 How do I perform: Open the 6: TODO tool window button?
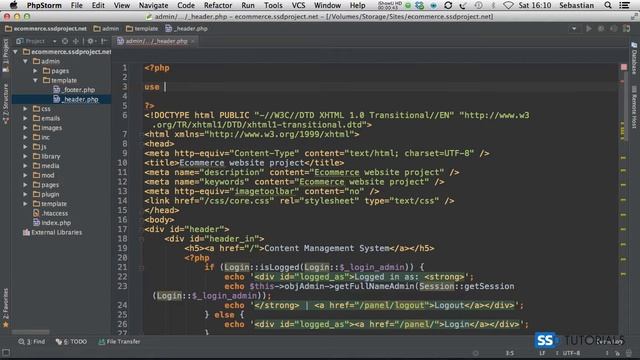[x=71, y=342]
